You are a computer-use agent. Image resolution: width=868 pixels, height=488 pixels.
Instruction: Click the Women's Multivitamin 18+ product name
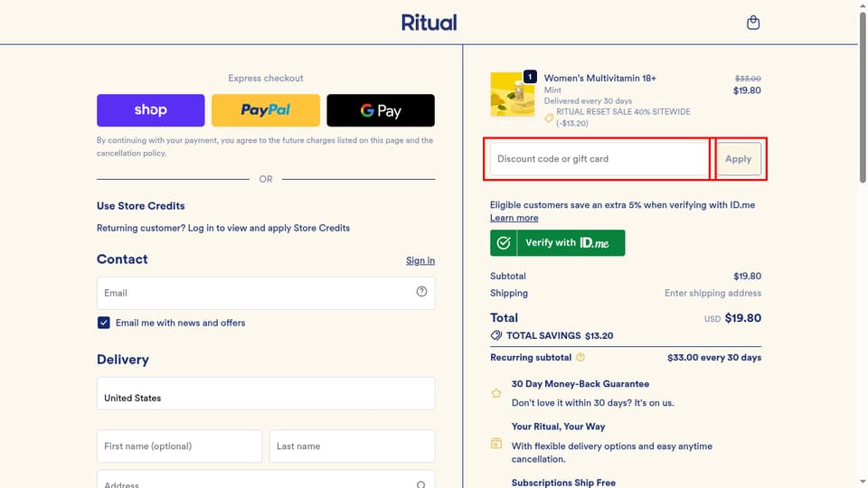(600, 79)
